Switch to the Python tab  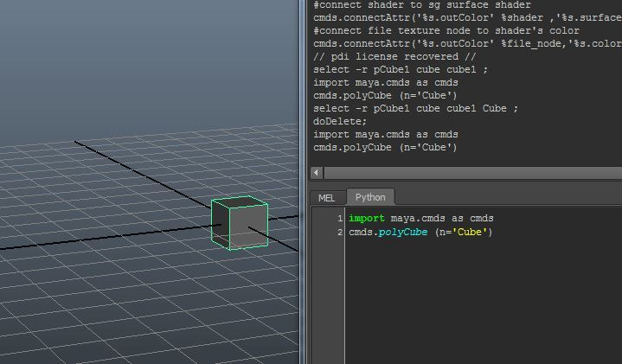coord(370,197)
